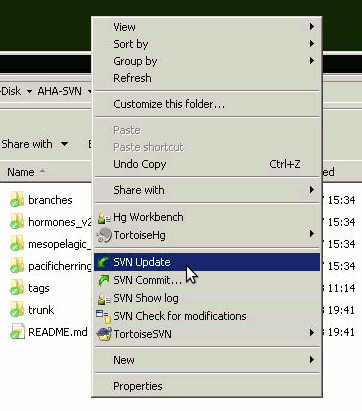Select the tags folder icon
The height and width of the screenshot is (411, 362).
(17, 288)
